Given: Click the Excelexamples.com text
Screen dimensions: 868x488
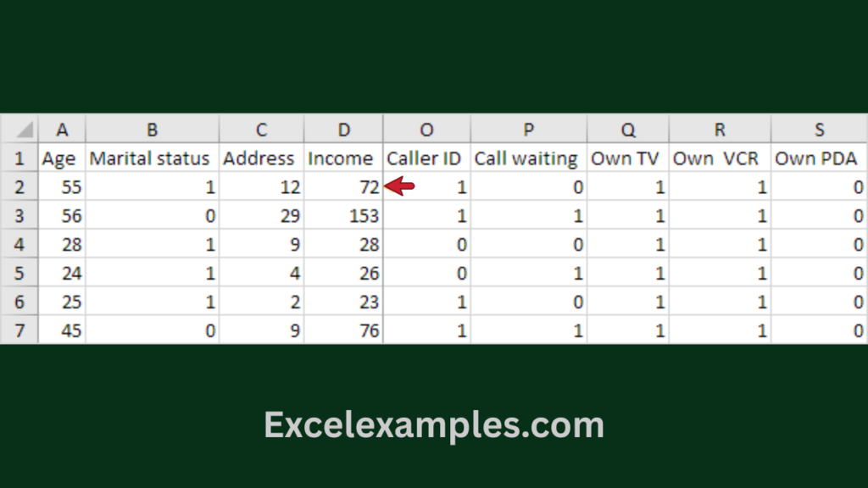Looking at the screenshot, I should coord(434,424).
